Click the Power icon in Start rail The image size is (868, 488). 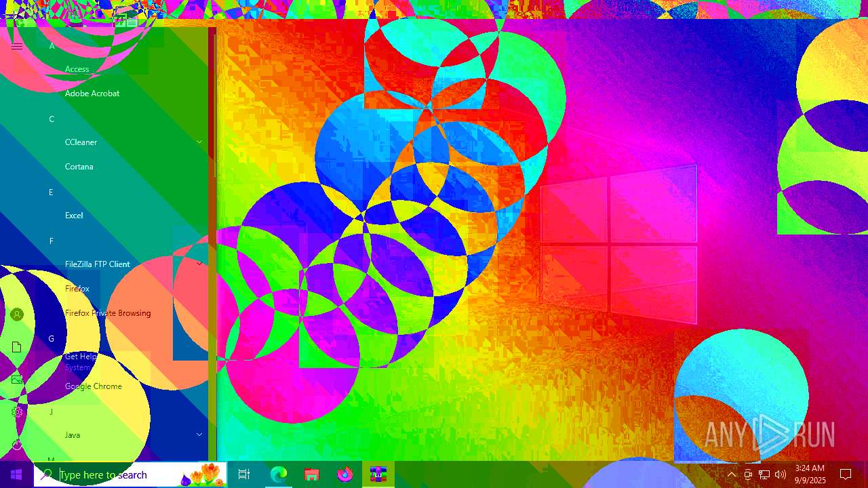17,445
